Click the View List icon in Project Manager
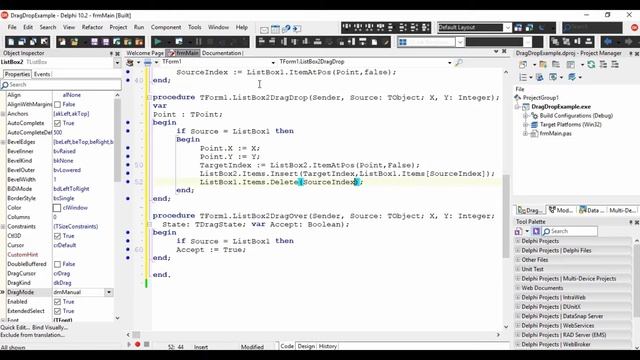The width and height of the screenshot is (640, 360). click(523, 77)
